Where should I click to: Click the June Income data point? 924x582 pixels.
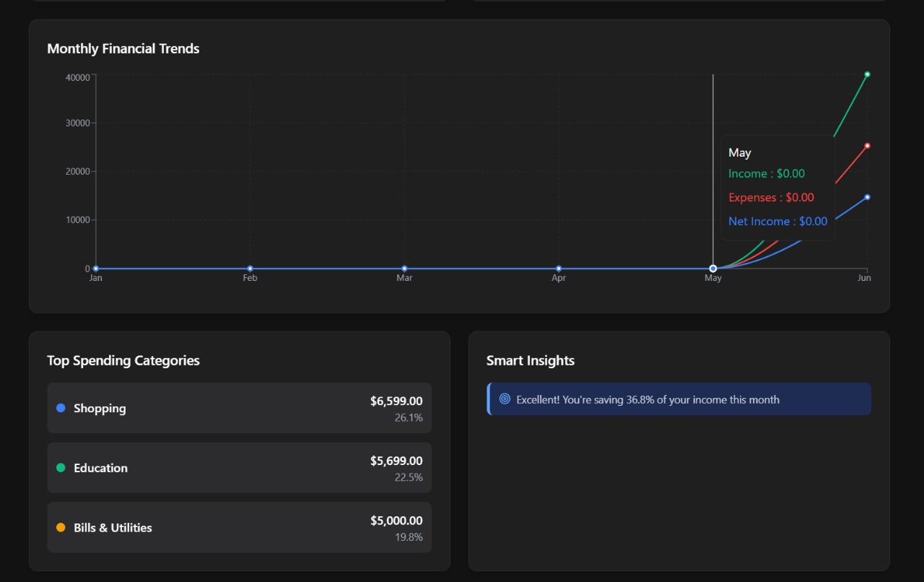point(867,74)
